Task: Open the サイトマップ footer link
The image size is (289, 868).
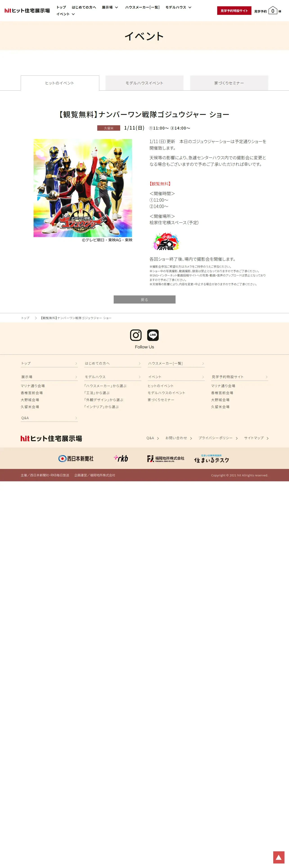Action: coord(256,438)
